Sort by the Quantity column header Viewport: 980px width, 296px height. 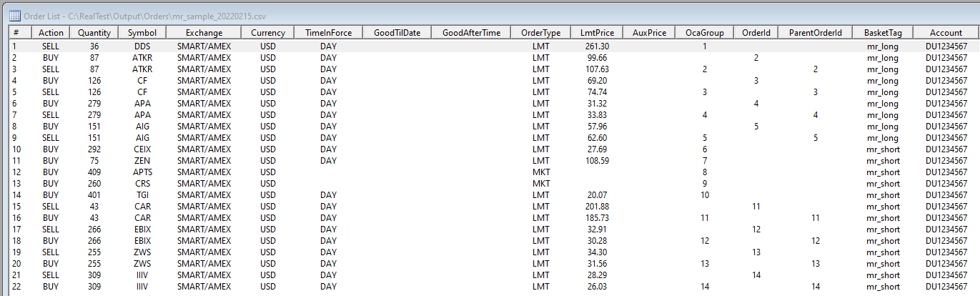94,33
